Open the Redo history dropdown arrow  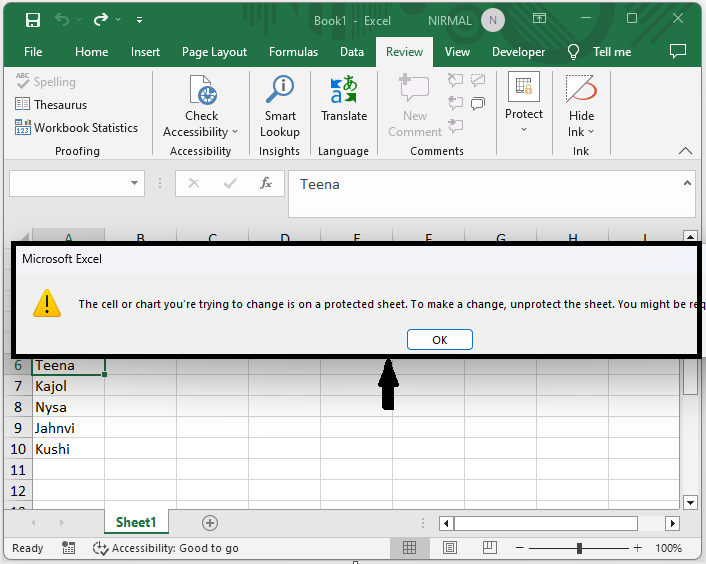point(118,20)
